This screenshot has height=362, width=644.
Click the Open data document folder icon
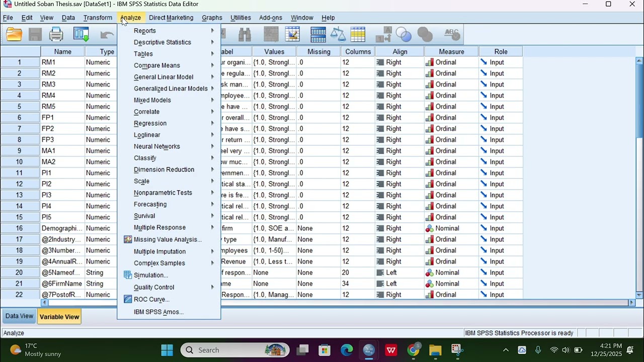14,34
